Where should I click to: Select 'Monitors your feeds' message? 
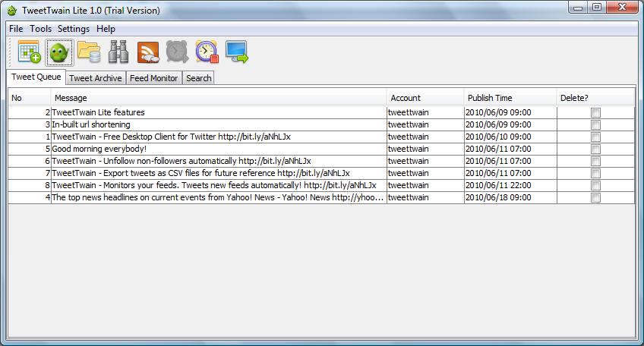tap(219, 185)
